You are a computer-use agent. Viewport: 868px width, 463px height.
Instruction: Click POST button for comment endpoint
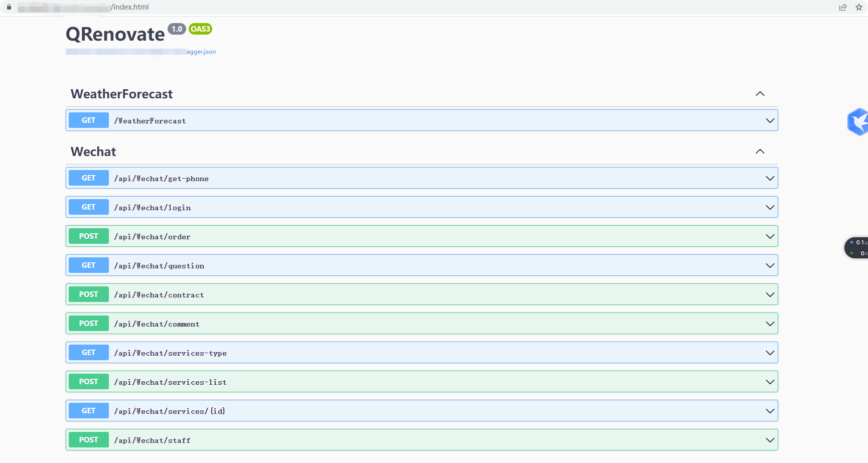pos(89,324)
